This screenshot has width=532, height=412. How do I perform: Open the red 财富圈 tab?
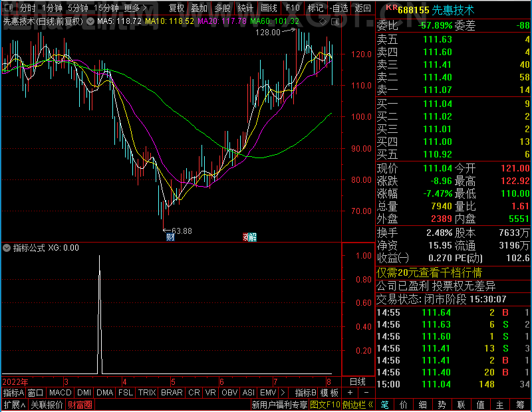(x=80, y=405)
